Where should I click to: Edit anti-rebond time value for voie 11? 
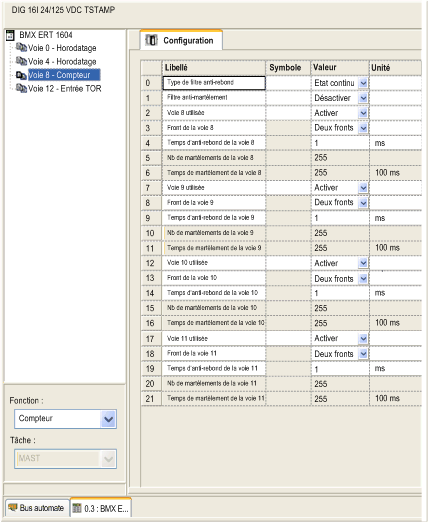(x=340, y=369)
